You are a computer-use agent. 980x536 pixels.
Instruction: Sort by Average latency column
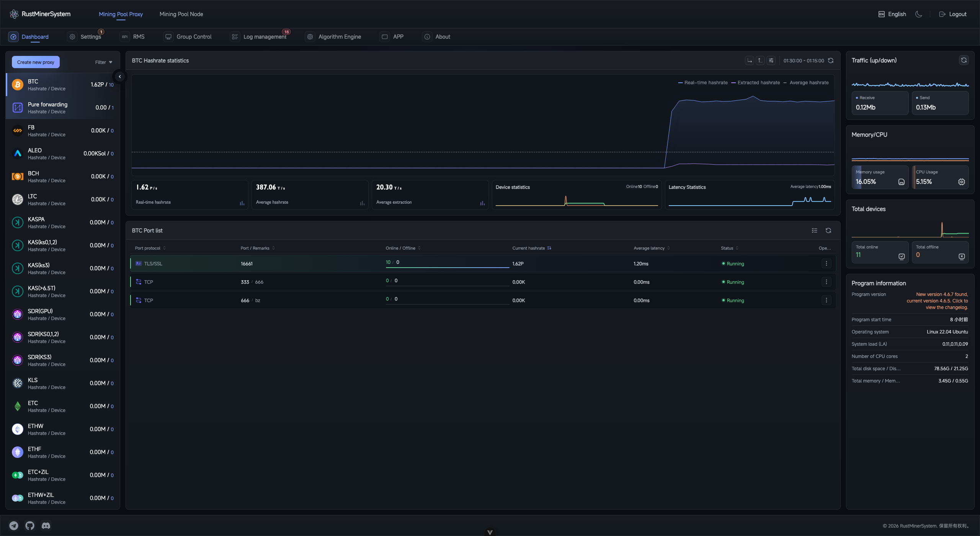coord(652,248)
